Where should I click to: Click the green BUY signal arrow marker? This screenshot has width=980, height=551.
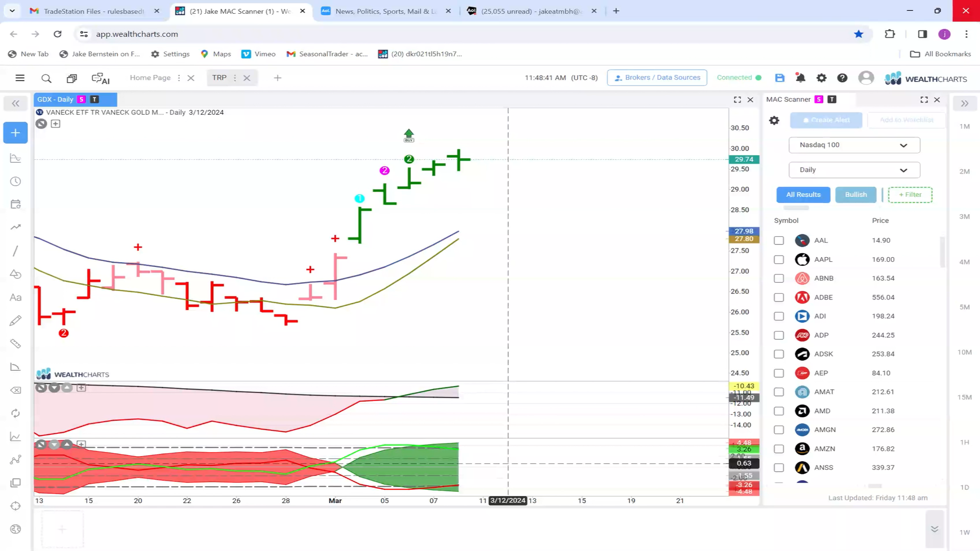point(409,136)
